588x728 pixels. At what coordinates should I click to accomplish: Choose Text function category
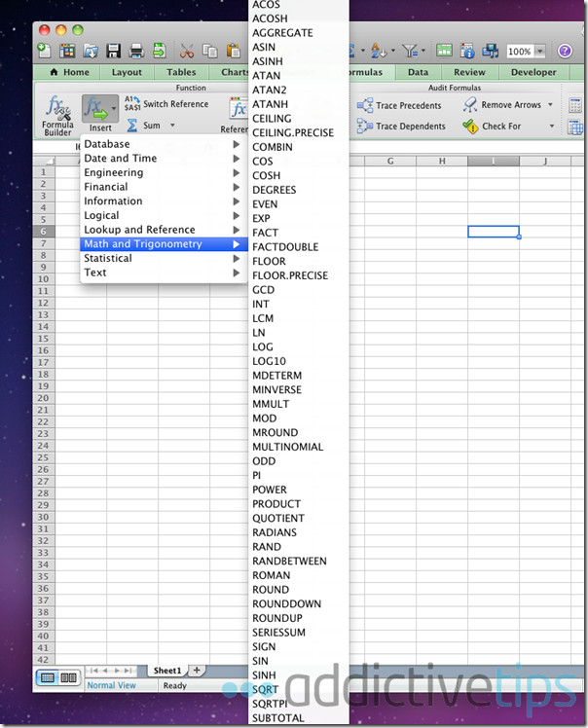point(163,273)
